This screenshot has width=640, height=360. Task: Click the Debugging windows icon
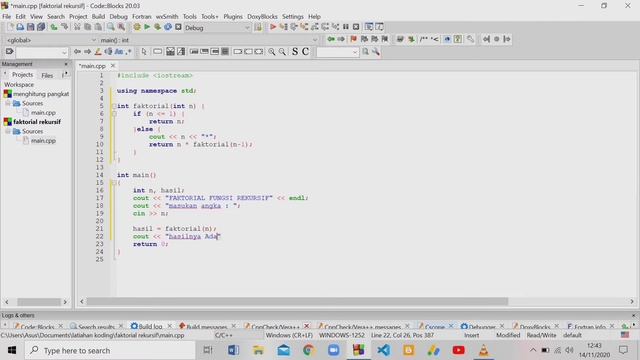369,27
